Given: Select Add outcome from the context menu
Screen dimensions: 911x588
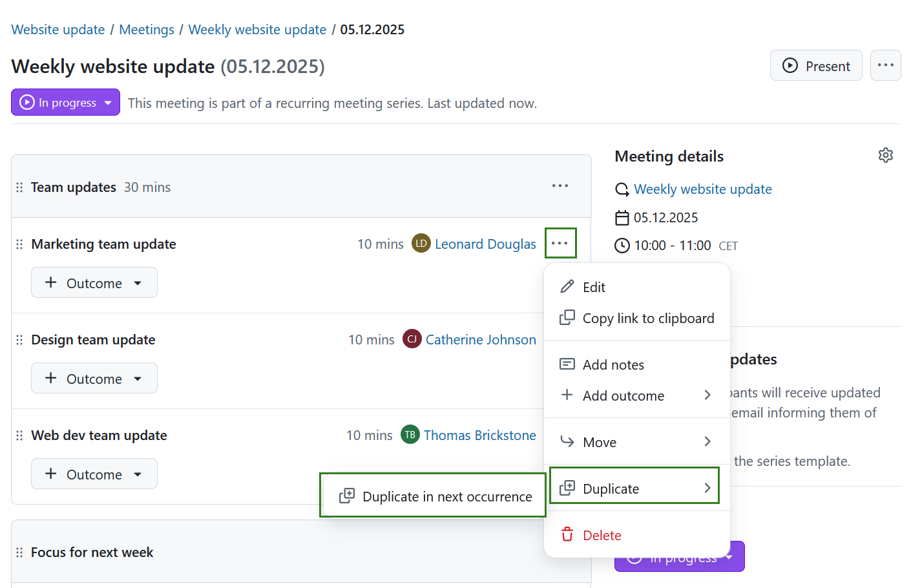Looking at the screenshot, I should (x=623, y=395).
